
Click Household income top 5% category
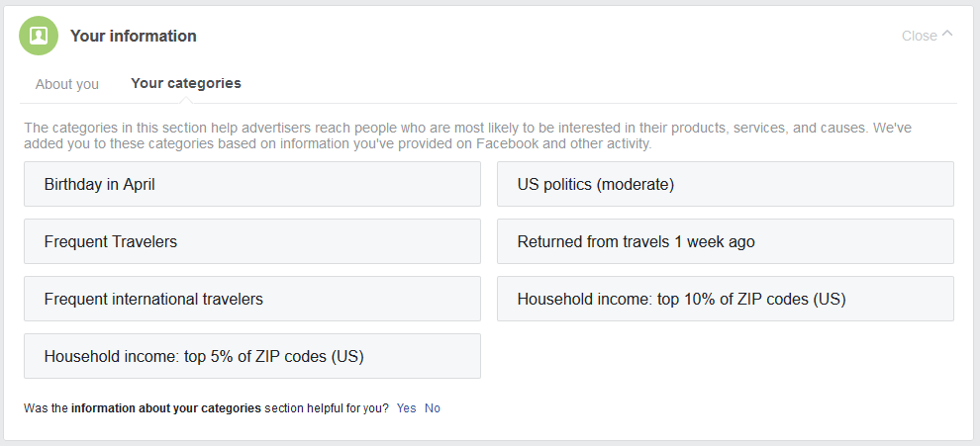pos(252,356)
